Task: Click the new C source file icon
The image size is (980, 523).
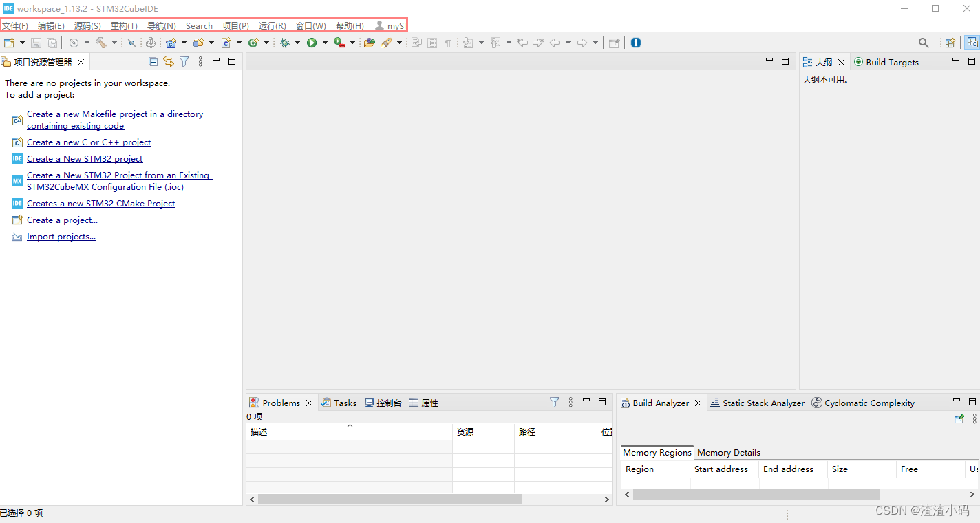Action: pos(226,43)
